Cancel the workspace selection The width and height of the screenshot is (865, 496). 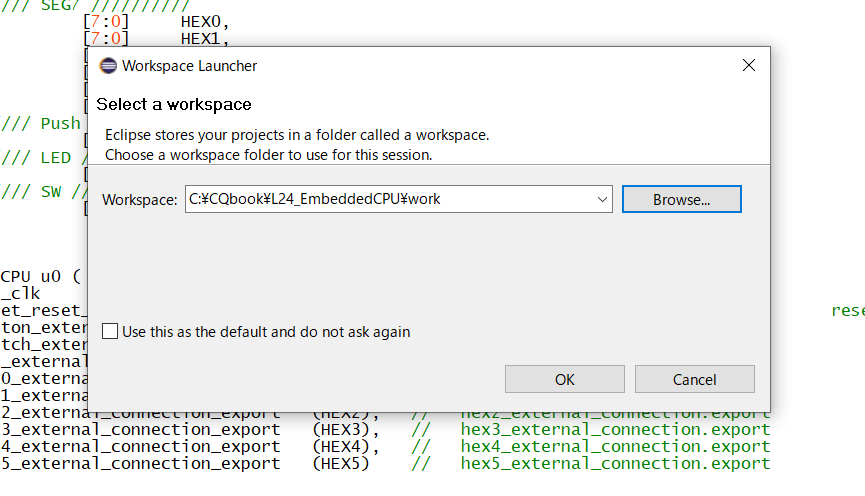pyautogui.click(x=694, y=379)
